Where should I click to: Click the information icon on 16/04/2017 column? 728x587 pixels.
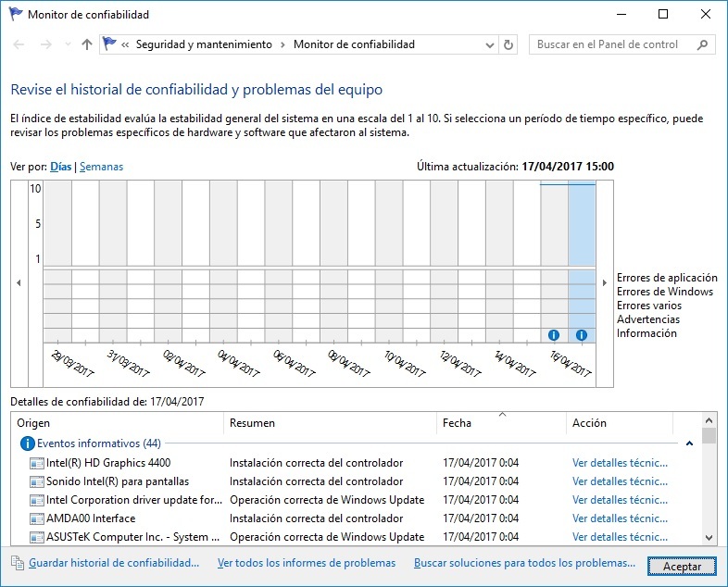click(554, 334)
